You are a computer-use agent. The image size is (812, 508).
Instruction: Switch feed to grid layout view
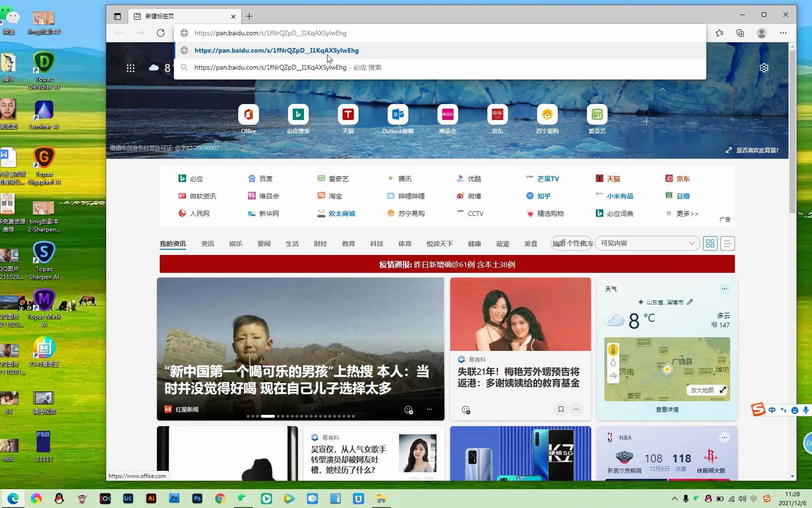coord(710,243)
